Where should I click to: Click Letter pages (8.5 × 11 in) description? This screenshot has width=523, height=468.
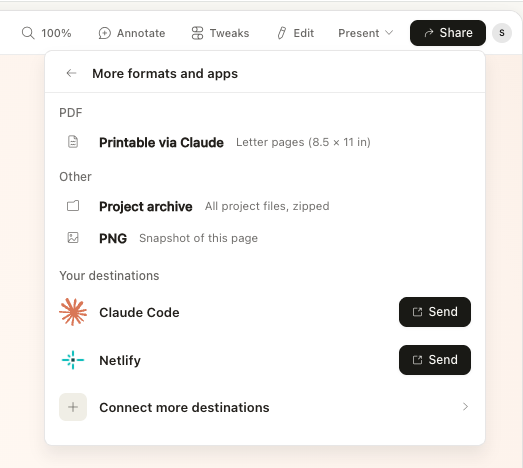pyautogui.click(x=303, y=142)
